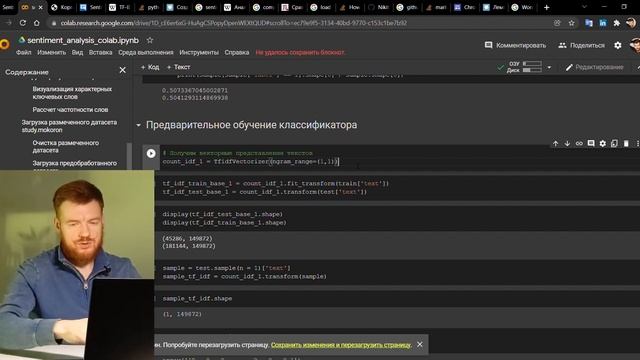The image size is (640, 360).
Task: Reload the browser page
Action: [23, 23]
